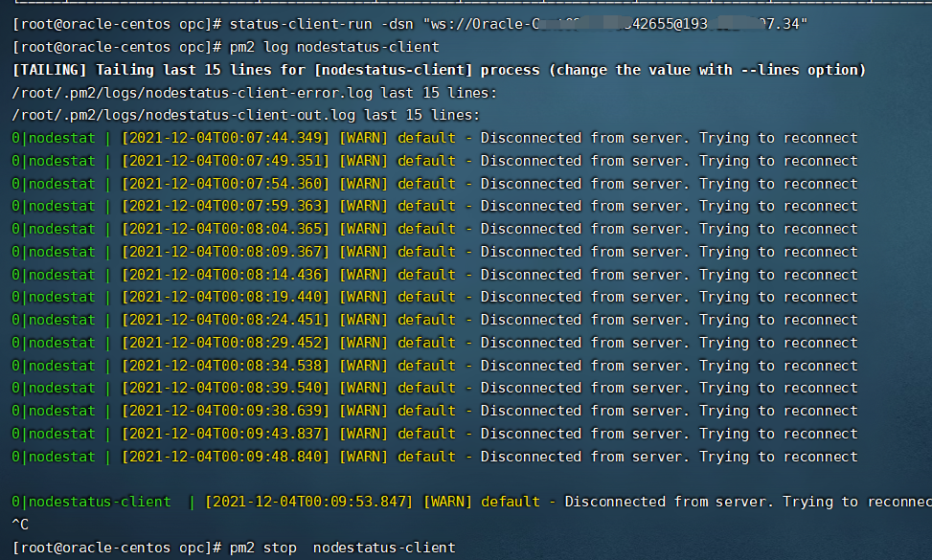
Task: Click log timestamp 2021-12-04T00:08:34.538
Action: [225, 366]
